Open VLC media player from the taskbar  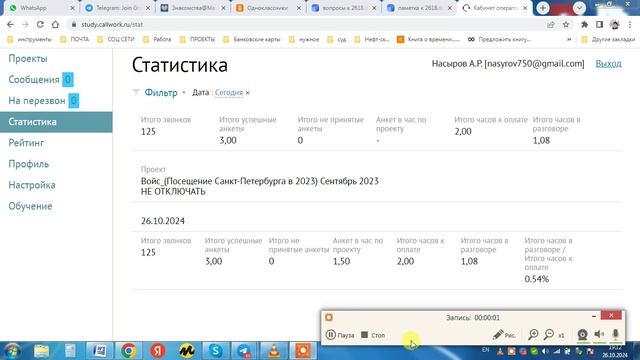point(273,351)
